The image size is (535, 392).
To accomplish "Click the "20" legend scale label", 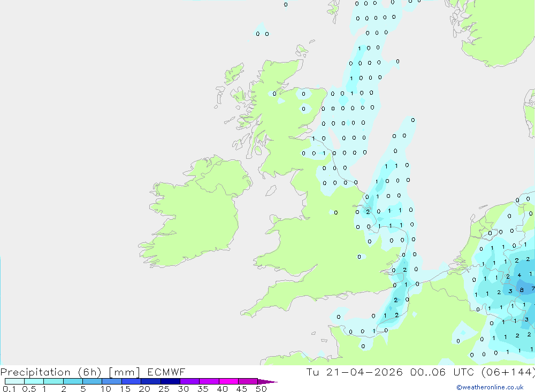I will point(144,389).
